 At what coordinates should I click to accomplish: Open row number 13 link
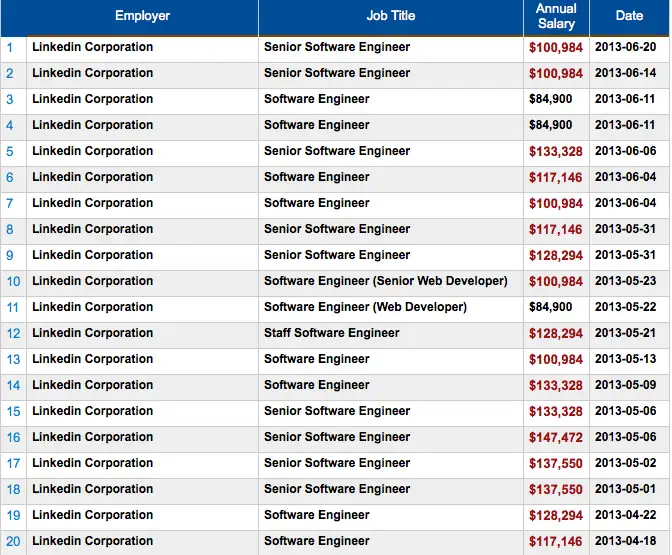coord(13,360)
